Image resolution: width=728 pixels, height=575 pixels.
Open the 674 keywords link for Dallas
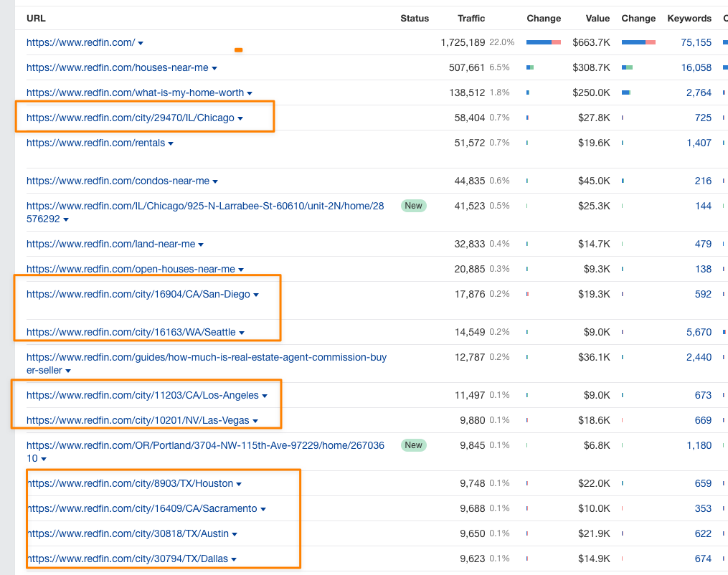pyautogui.click(x=703, y=559)
